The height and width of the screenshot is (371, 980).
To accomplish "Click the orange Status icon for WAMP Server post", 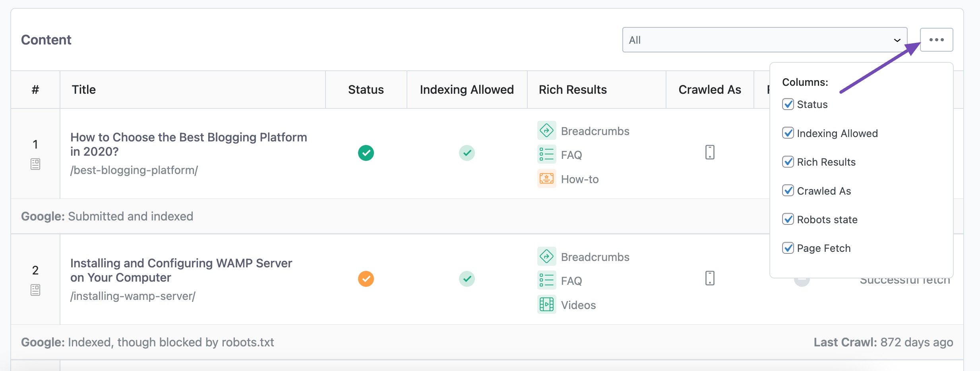I will click(x=366, y=279).
